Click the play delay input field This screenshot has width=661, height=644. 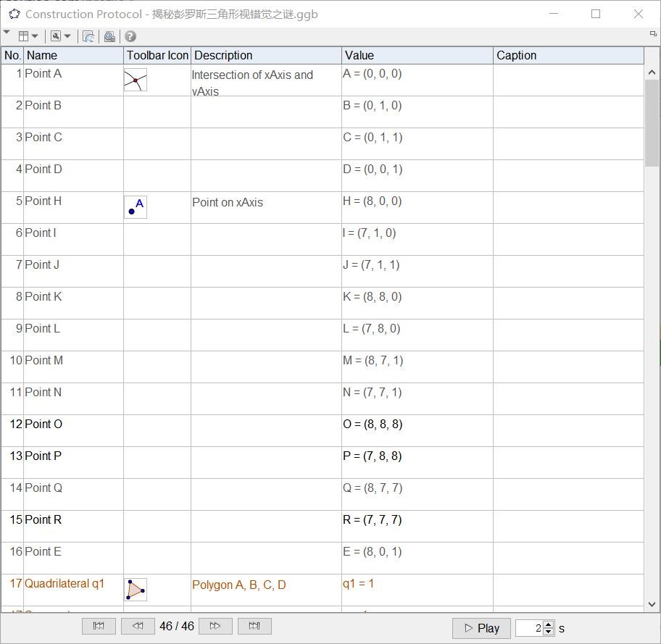(529, 628)
